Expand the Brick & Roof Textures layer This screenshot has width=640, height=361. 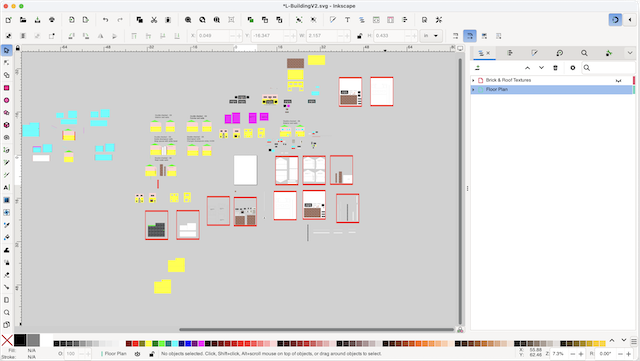click(473, 80)
